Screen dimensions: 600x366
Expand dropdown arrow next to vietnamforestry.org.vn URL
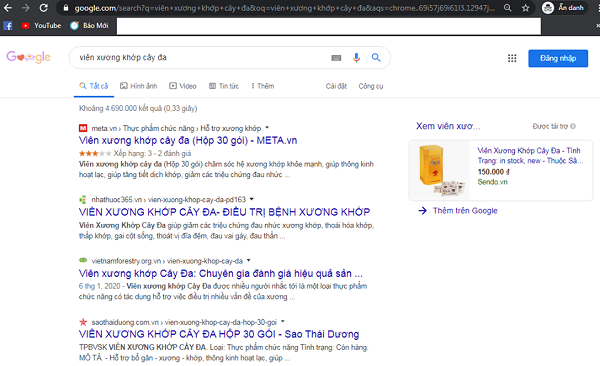[x=248, y=260]
